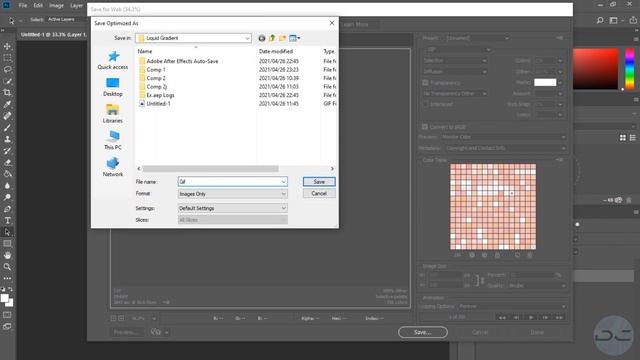The width and height of the screenshot is (640, 360).
Task: Open the Edit Toolbar three-dots menu
Action: 7,278
